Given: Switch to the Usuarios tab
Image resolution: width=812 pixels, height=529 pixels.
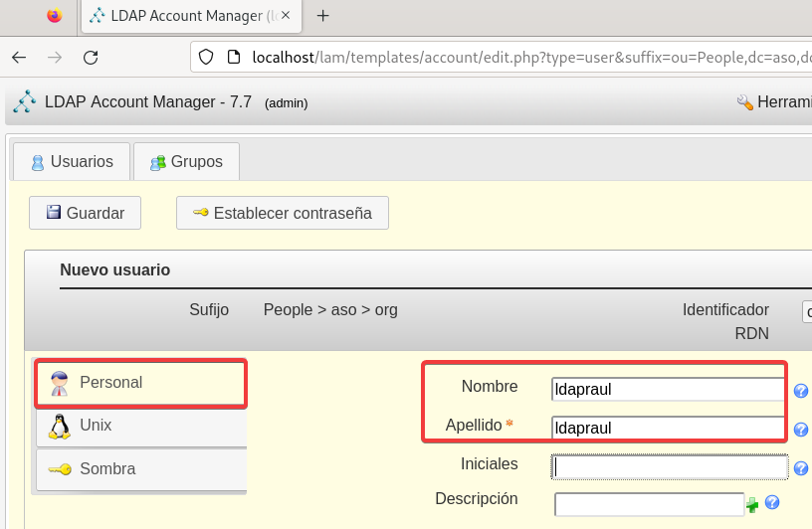Looking at the screenshot, I should pos(71,161).
